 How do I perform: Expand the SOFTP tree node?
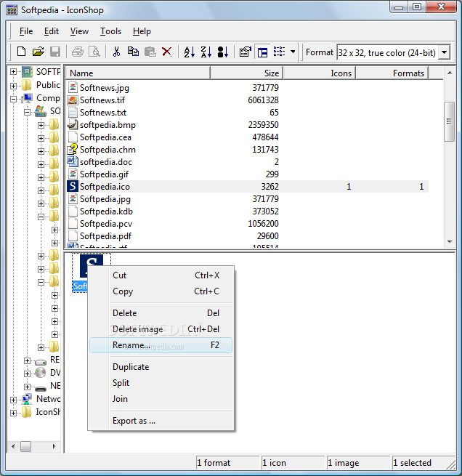tap(13, 72)
